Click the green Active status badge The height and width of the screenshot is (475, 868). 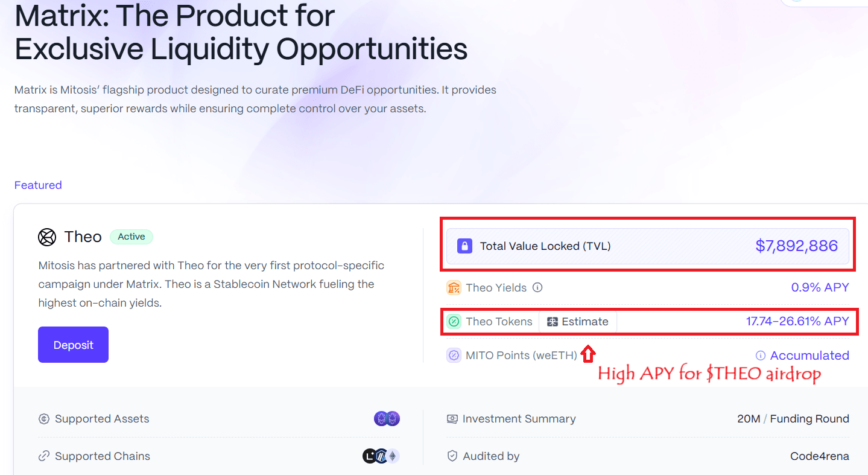131,237
